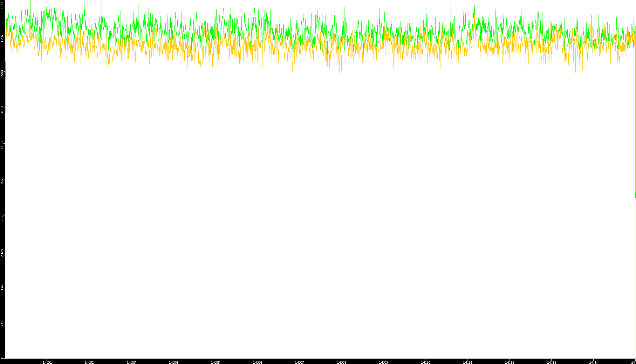636x364 pixels.
Task: Click the 14:03 timestamp on the axis
Action: pyautogui.click(x=131, y=362)
